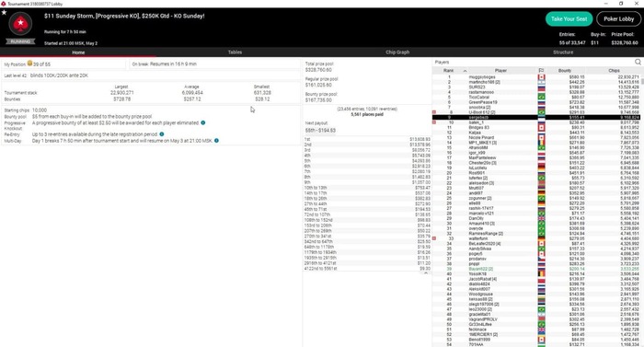Image resolution: width=644 pixels, height=347 pixels.
Task: Select player 701AAA in the list
Action: [x=476, y=344]
